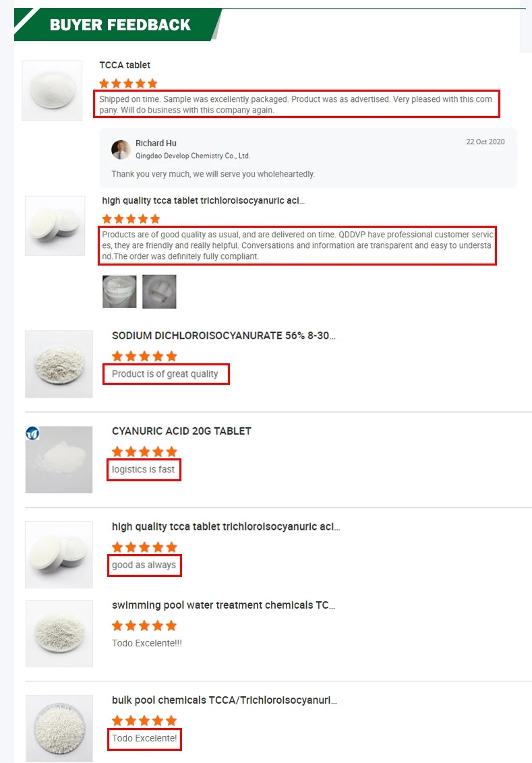This screenshot has height=763, width=532.
Task: Open the swimming pool chemicals product image
Action: click(59, 634)
